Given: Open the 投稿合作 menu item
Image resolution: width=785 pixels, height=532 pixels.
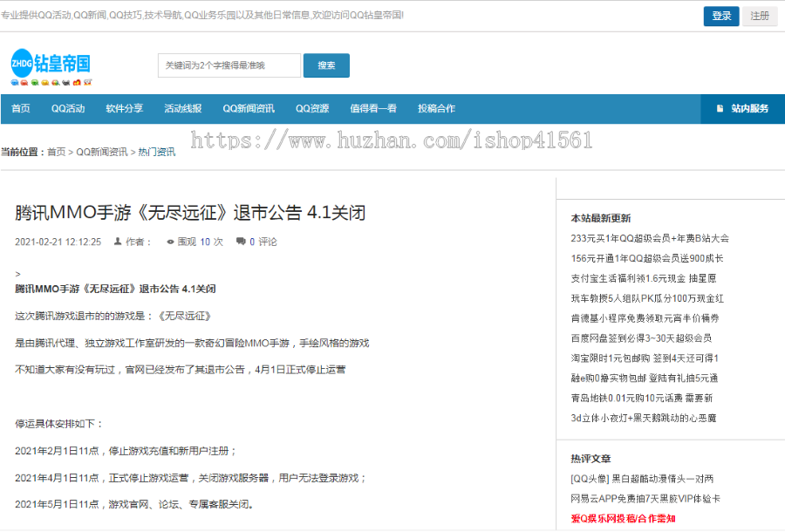Looking at the screenshot, I should [437, 109].
